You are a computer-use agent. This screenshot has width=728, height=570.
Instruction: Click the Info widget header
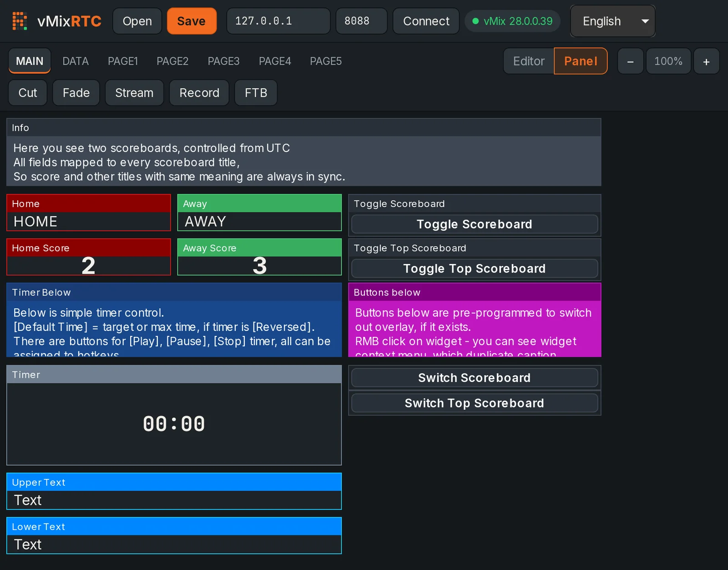point(303,127)
